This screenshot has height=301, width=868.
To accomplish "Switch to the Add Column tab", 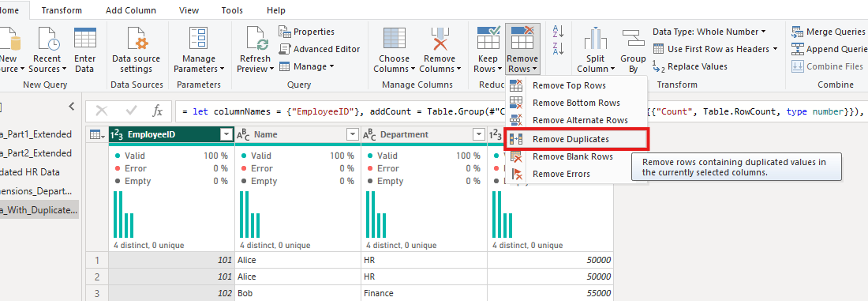I will pyautogui.click(x=131, y=10).
